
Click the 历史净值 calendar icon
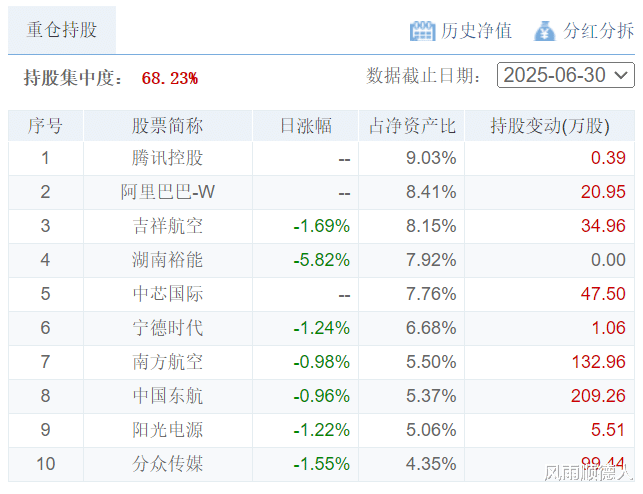tap(422, 31)
